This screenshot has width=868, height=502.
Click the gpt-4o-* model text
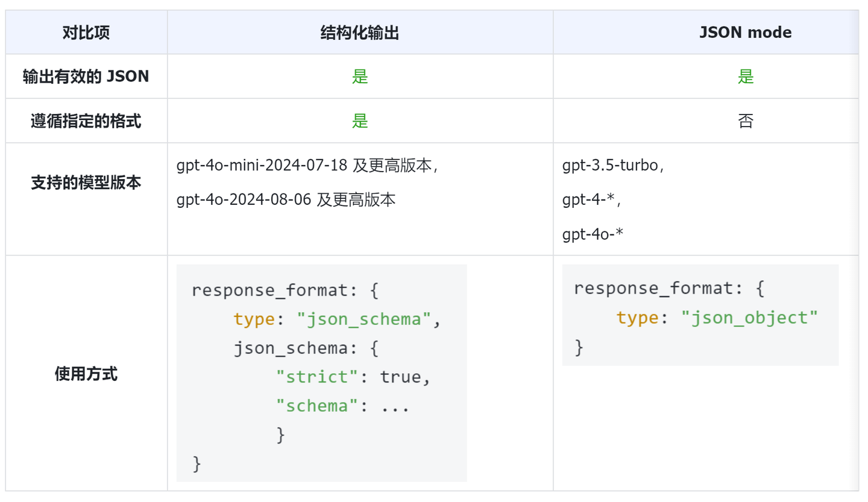click(593, 233)
